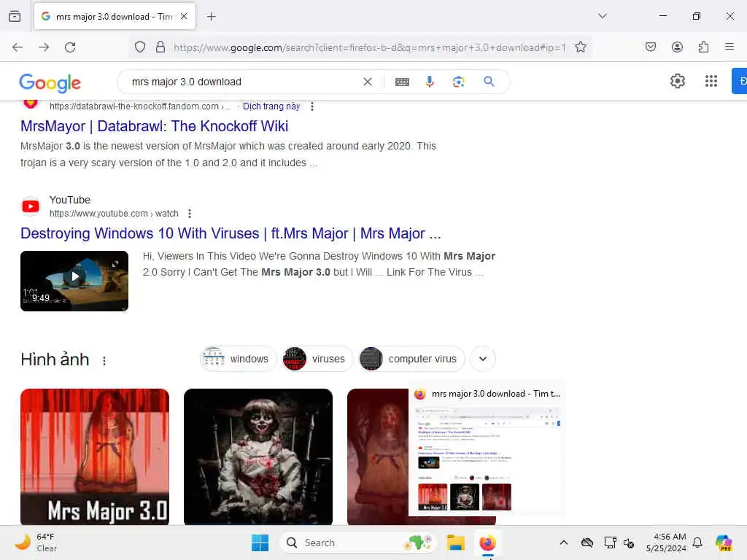Open cloud sync tray icon
The width and height of the screenshot is (747, 560).
click(587, 542)
